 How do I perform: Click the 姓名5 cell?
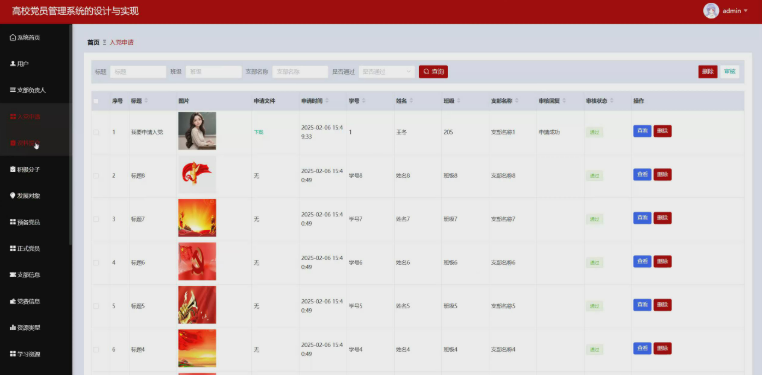[403, 306]
